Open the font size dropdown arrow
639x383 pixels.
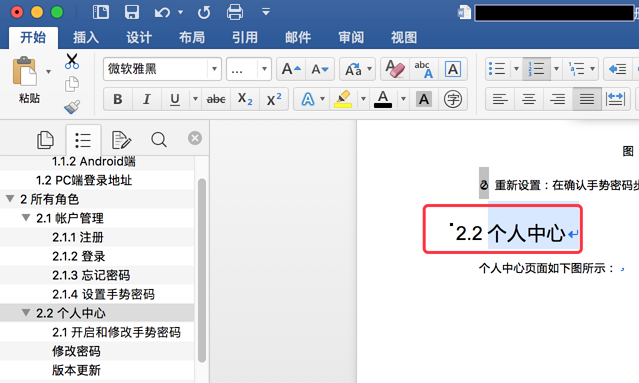264,69
